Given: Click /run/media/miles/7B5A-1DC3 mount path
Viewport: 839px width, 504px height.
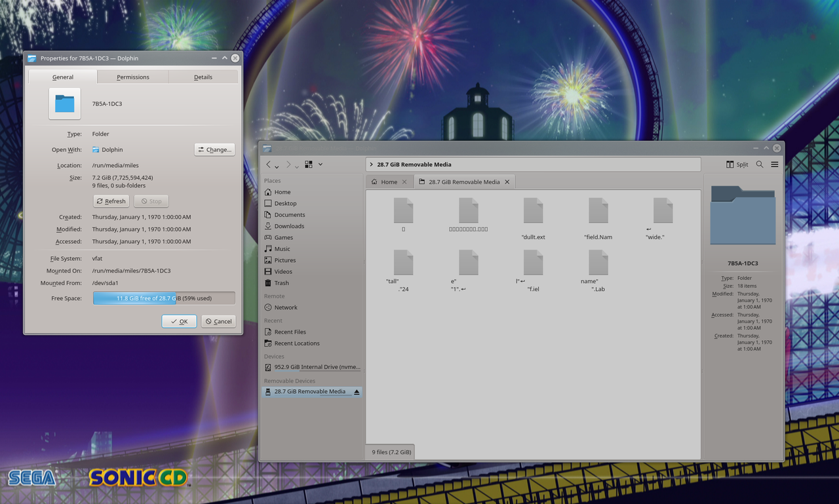Looking at the screenshot, I should coord(131,271).
